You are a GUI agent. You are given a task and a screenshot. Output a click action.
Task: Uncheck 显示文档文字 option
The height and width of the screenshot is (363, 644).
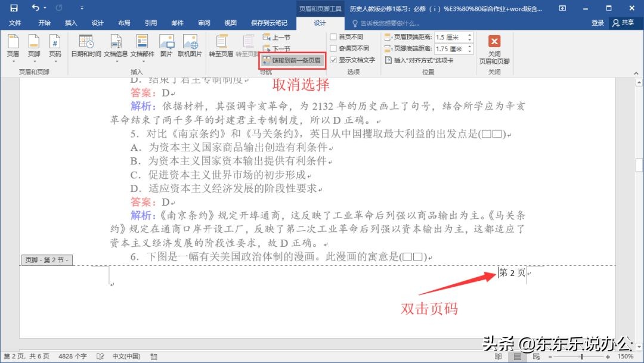pos(333,60)
